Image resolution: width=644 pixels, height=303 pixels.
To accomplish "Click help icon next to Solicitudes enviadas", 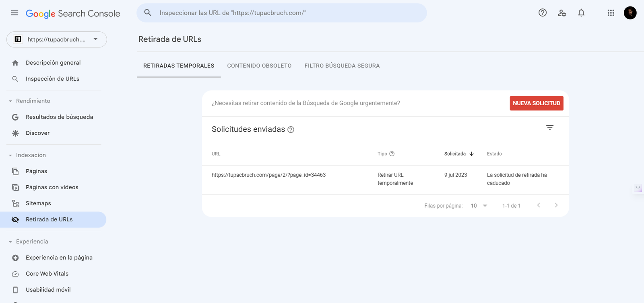I will pyautogui.click(x=291, y=129).
